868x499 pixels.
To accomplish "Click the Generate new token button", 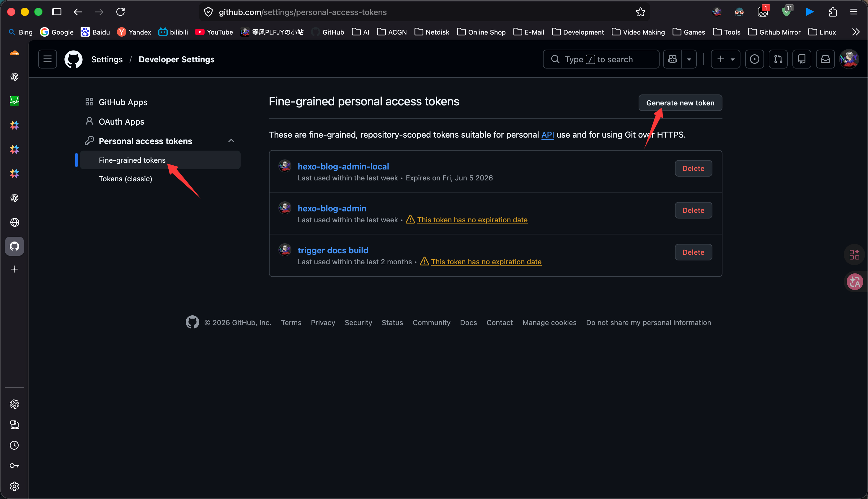I will 680,103.
